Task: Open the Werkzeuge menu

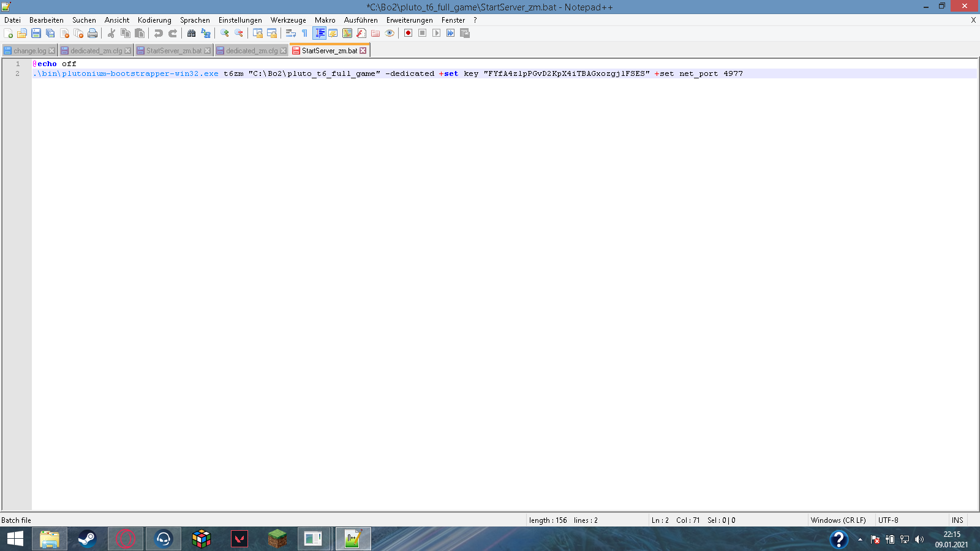Action: [x=288, y=20]
